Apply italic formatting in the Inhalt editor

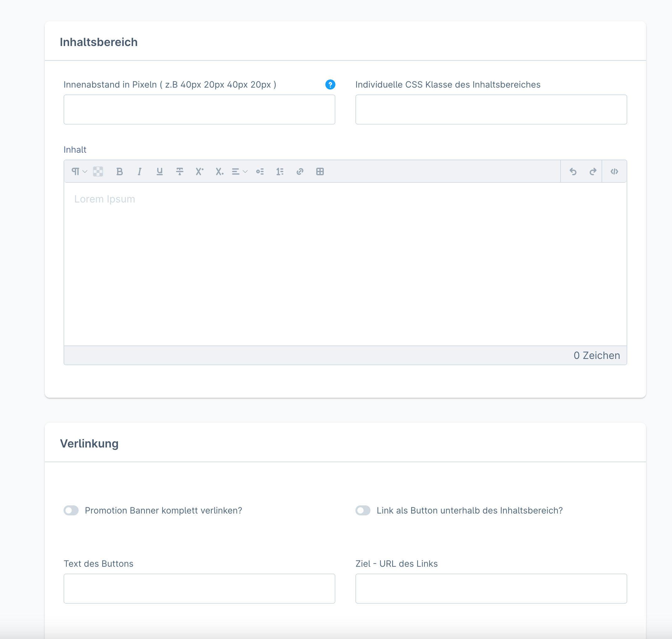pos(139,171)
